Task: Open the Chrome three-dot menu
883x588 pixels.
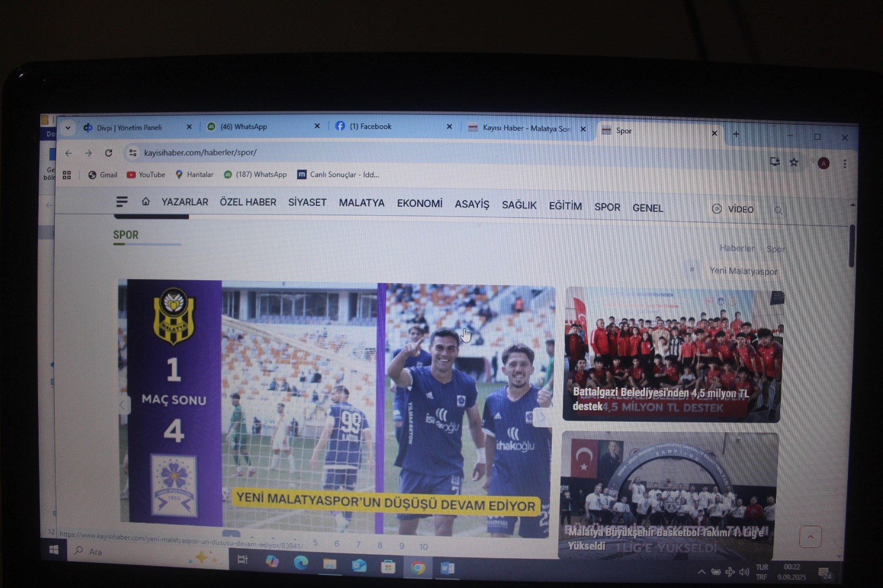Action: pyautogui.click(x=844, y=164)
